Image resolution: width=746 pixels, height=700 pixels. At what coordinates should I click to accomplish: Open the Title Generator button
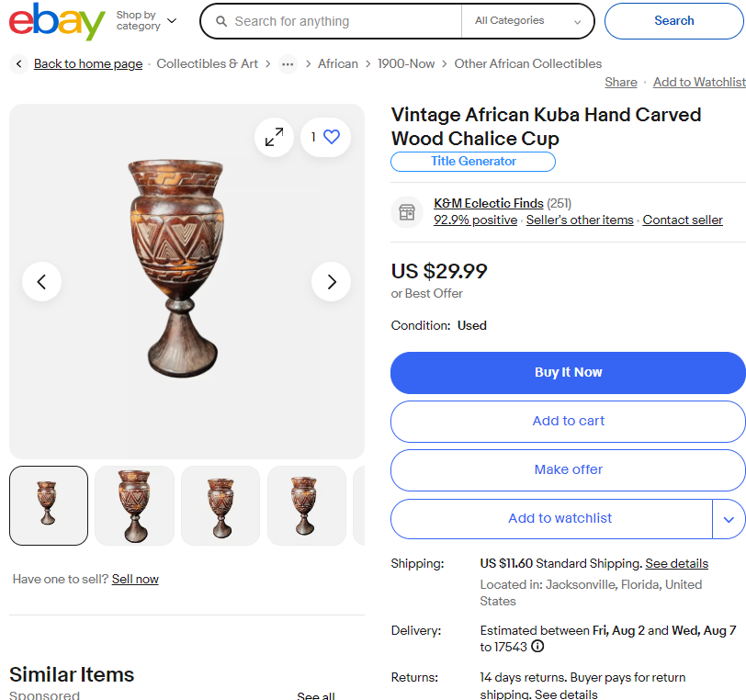coord(473,162)
